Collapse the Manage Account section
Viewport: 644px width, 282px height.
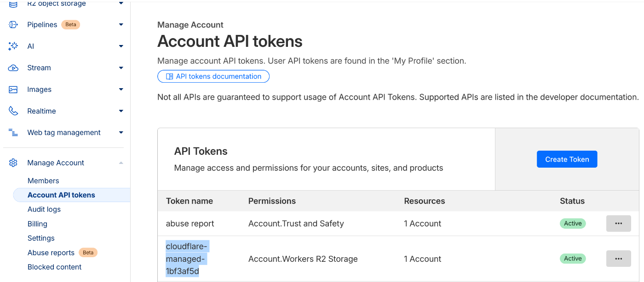click(x=121, y=163)
